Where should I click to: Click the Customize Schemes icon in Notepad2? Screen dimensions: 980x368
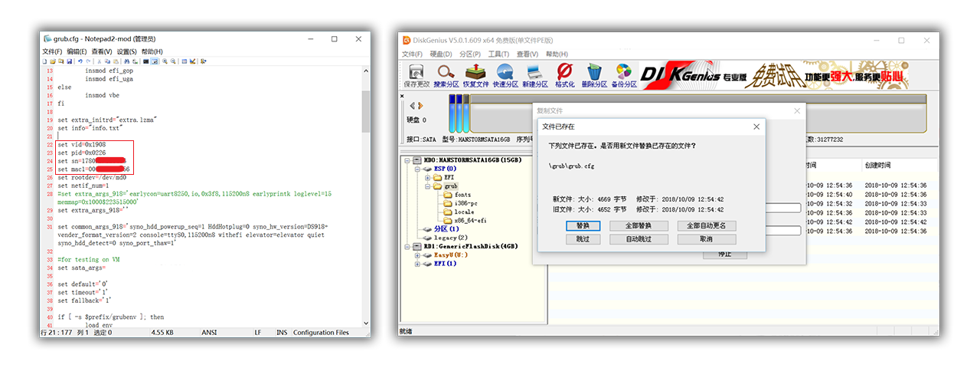192,61
